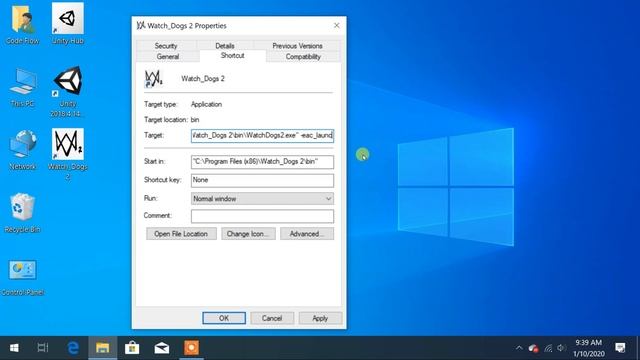Open the Mail app in the taskbar
Viewport: 640px width, 360px height.
pyautogui.click(x=162, y=348)
